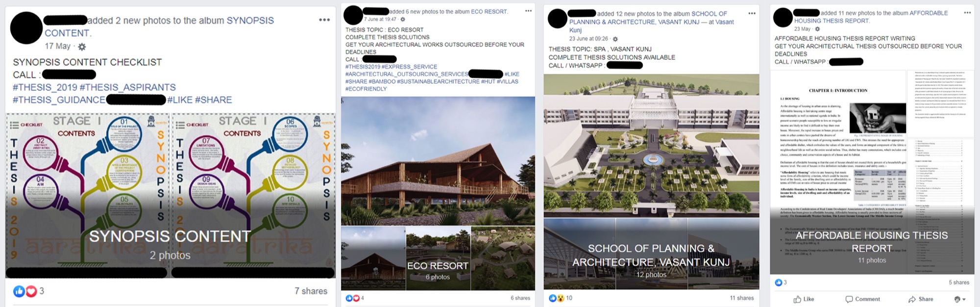Click privacy gear icon beside 17 May

(82, 47)
